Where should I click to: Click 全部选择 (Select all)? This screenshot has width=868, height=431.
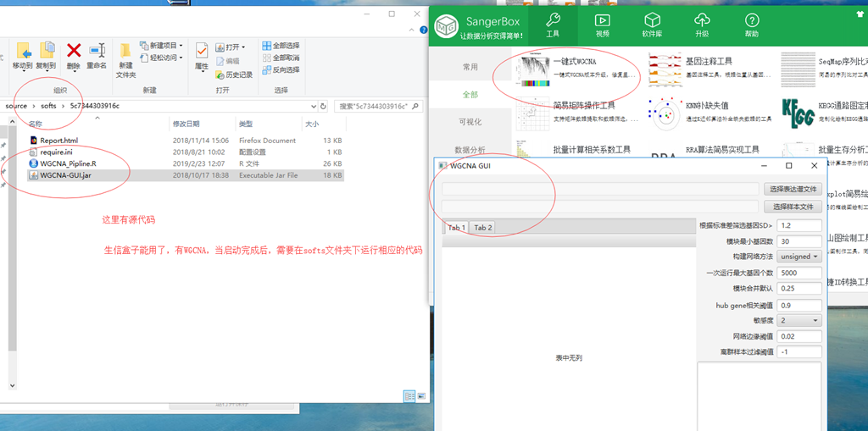tap(281, 46)
